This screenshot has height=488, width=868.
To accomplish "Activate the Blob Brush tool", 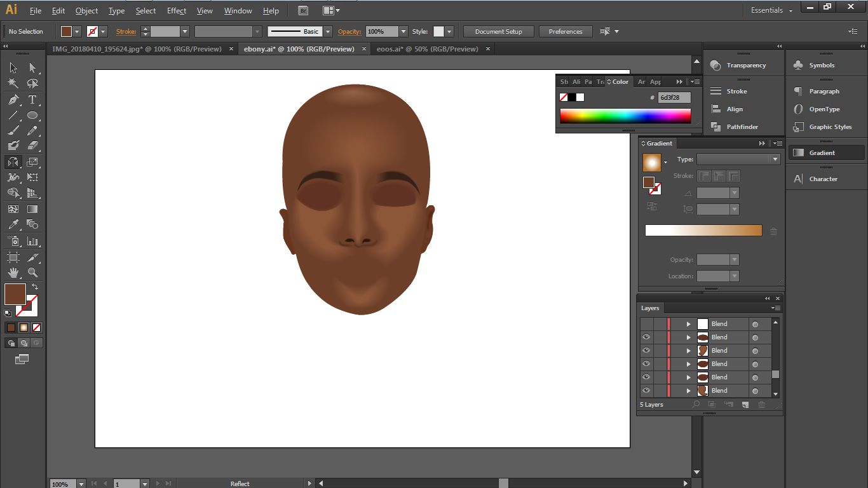I will pyautogui.click(x=13, y=146).
